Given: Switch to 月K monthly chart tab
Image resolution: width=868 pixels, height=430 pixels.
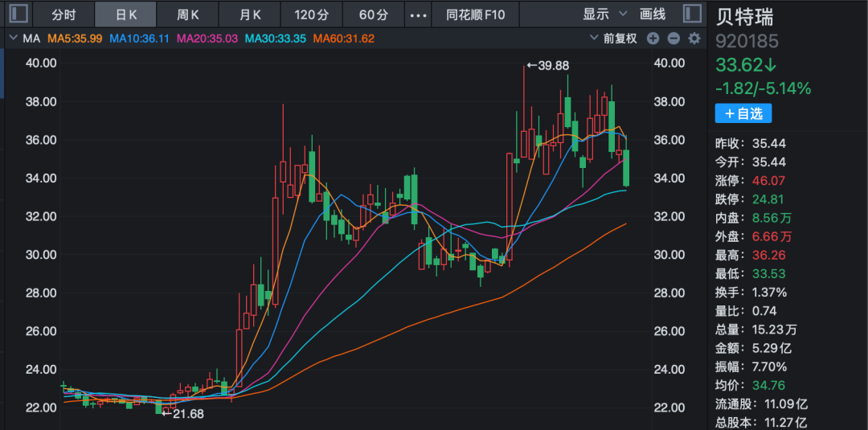Looking at the screenshot, I should click(250, 14).
